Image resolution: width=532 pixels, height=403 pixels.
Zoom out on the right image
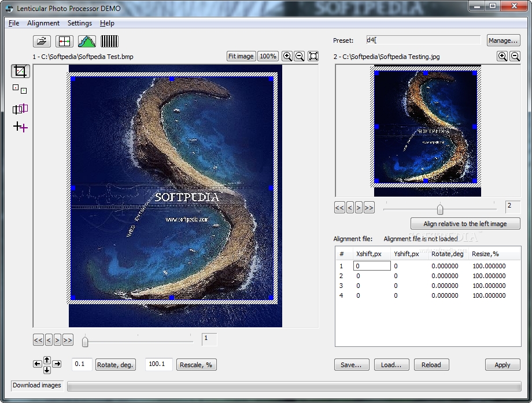click(515, 56)
